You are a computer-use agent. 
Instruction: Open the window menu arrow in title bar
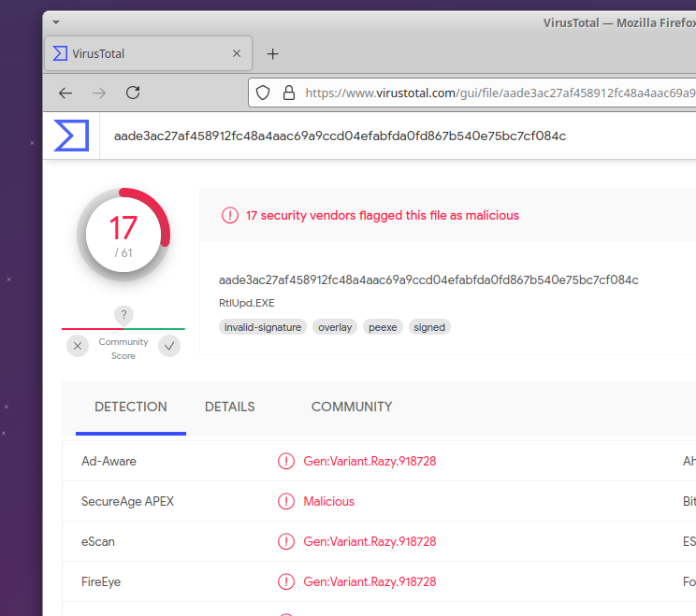tap(56, 22)
